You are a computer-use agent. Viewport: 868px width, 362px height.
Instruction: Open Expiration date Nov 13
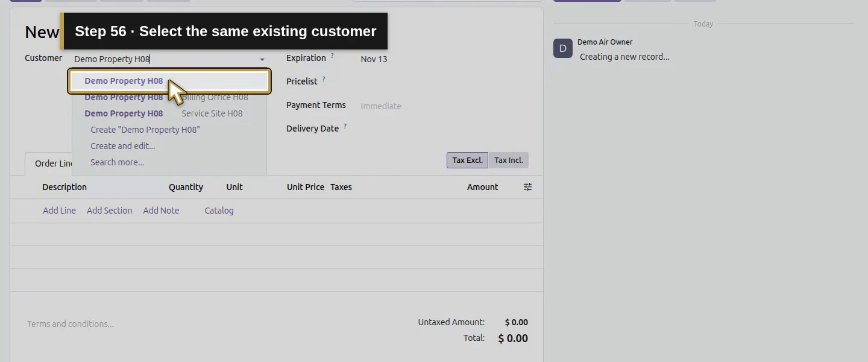(x=374, y=59)
